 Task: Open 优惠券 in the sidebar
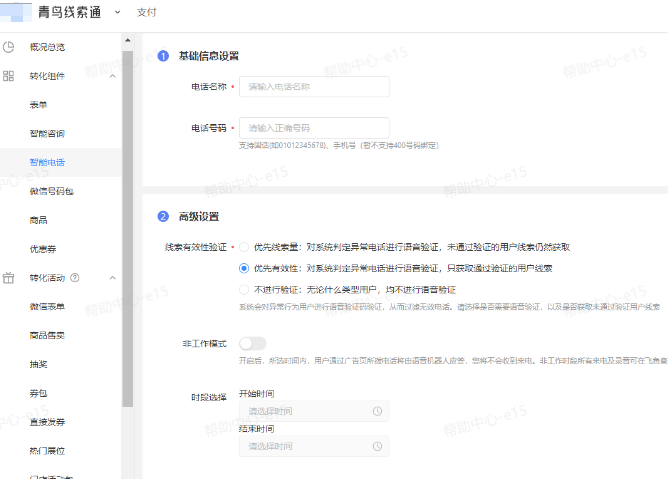coord(43,249)
